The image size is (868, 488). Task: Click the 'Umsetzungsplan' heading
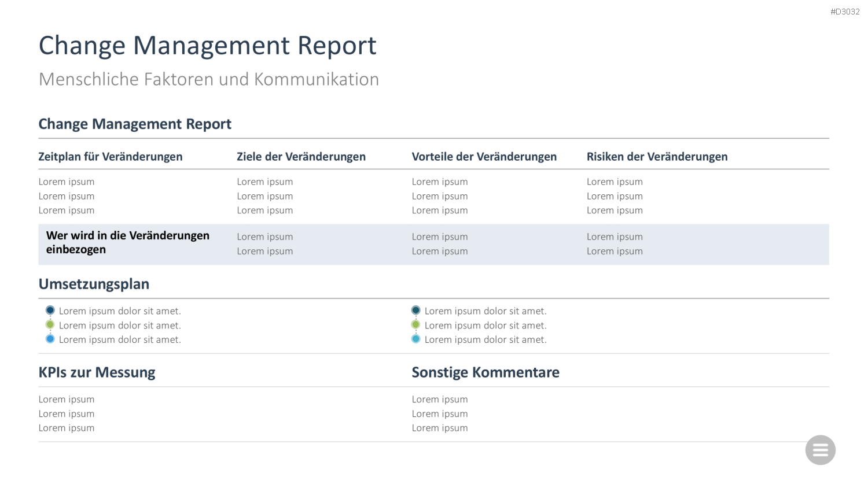[x=94, y=284]
